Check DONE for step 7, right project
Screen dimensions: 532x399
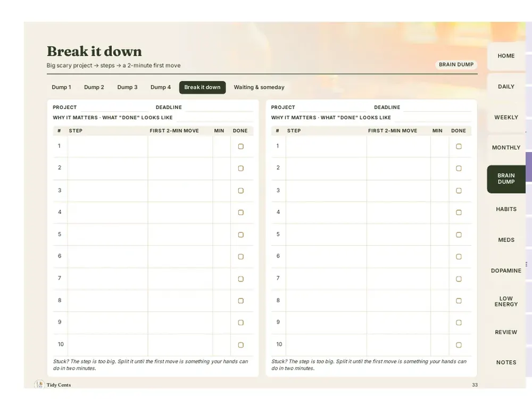click(x=459, y=279)
